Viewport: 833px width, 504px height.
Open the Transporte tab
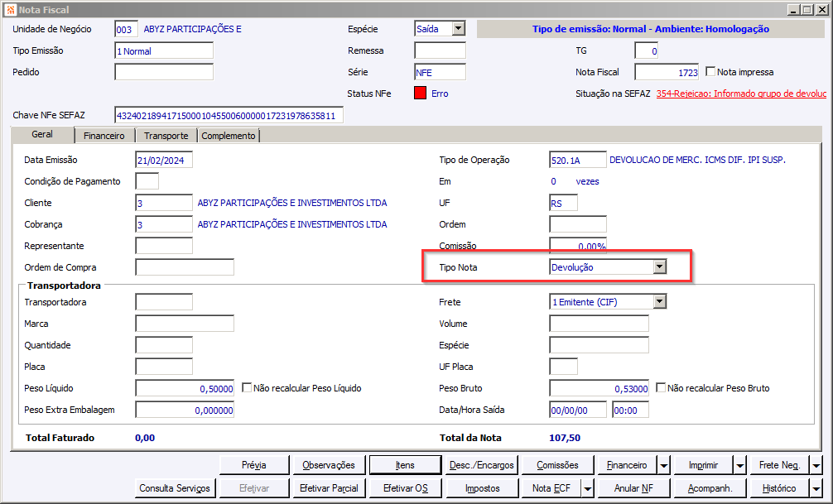(x=166, y=136)
